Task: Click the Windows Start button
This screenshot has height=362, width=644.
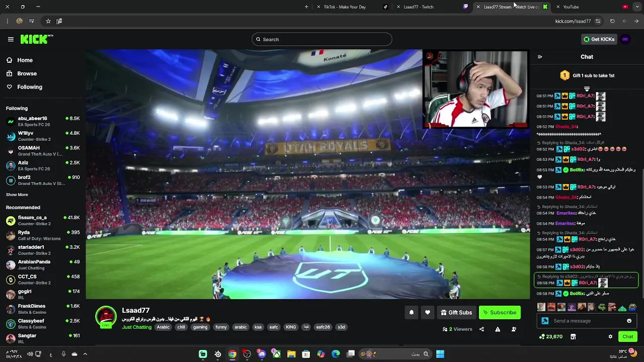Action: pos(440,354)
